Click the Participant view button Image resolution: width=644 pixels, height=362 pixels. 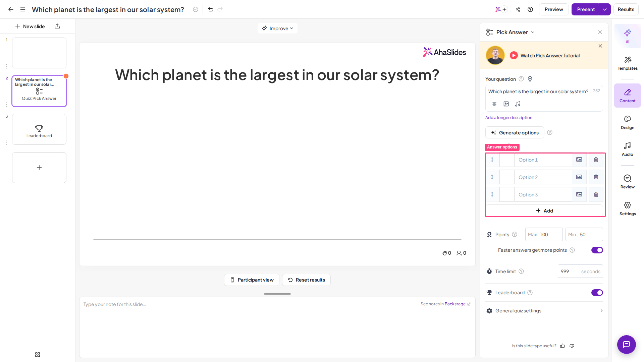point(252,280)
